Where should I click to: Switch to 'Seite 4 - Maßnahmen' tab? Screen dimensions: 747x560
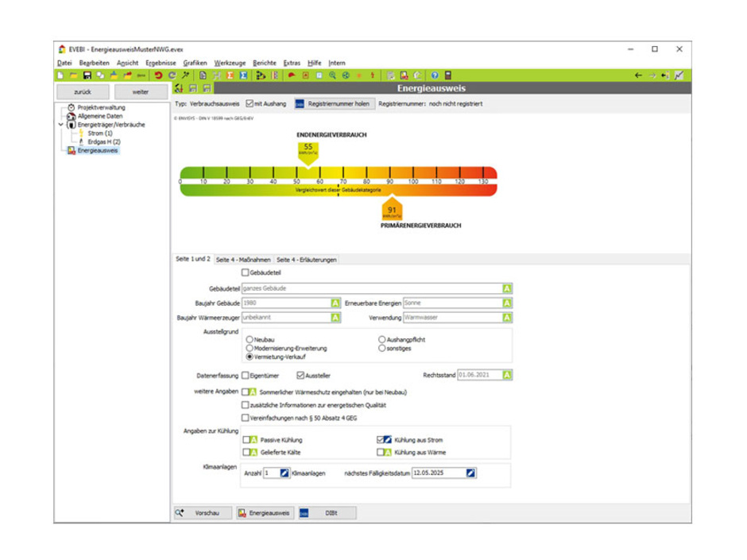[x=243, y=260]
